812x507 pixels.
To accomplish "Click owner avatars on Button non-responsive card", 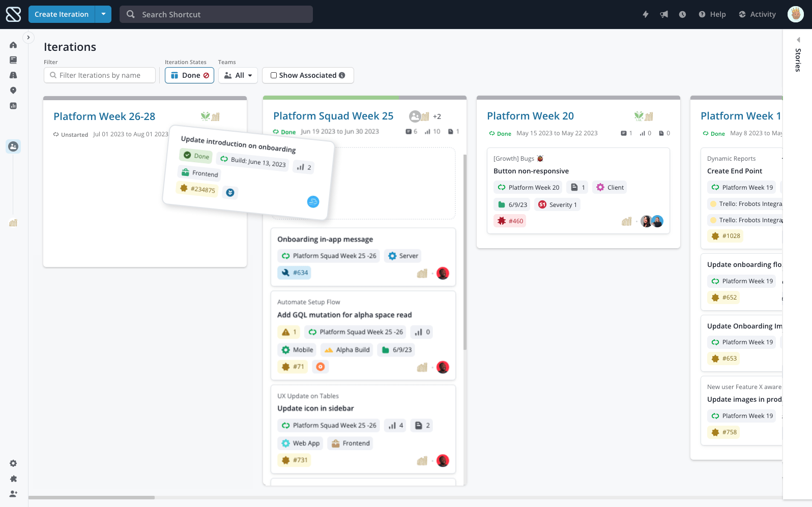I will coord(652,221).
